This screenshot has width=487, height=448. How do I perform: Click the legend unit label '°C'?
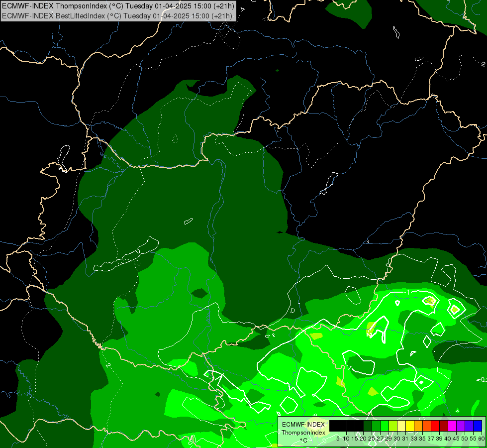(x=304, y=440)
